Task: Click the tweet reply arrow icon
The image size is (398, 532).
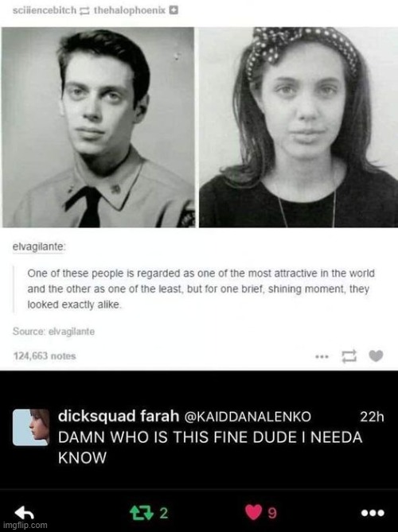Action: (x=24, y=513)
